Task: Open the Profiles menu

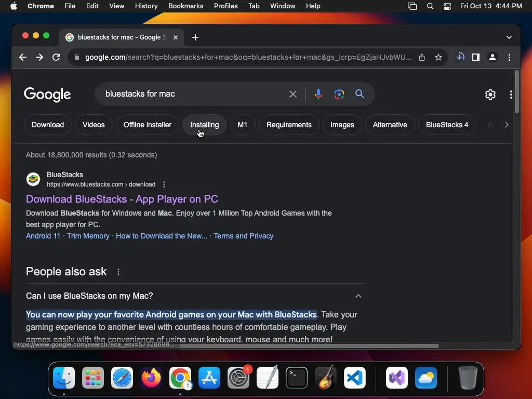Action: [225, 6]
